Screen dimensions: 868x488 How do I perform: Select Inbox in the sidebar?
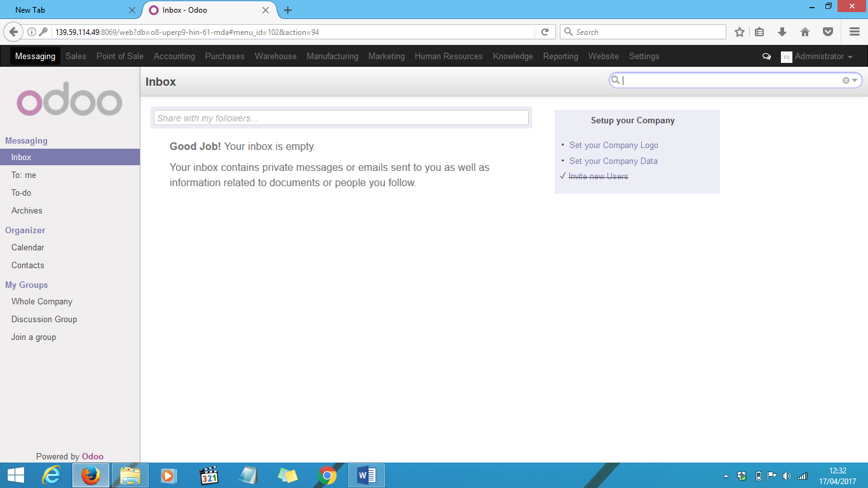pyautogui.click(x=70, y=157)
